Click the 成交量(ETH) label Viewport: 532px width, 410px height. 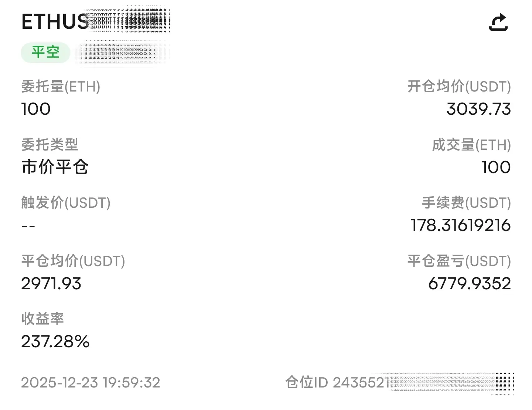(471, 145)
